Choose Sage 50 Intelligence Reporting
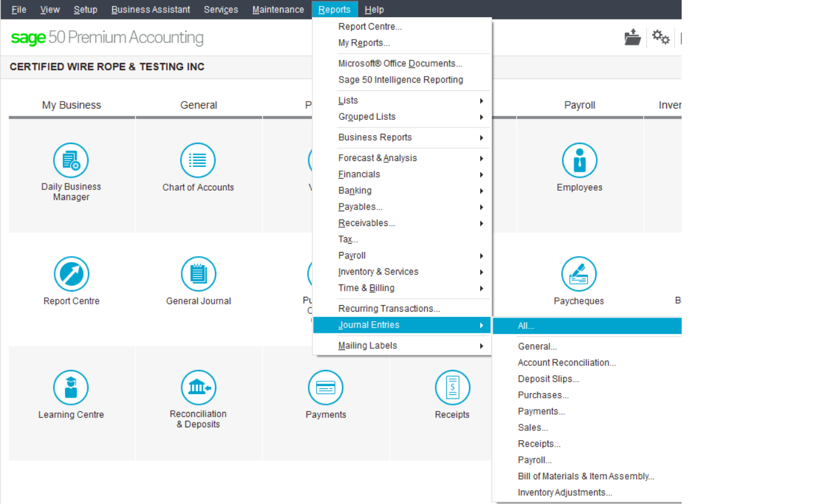Screen dimensions: 824x504 pos(402,80)
